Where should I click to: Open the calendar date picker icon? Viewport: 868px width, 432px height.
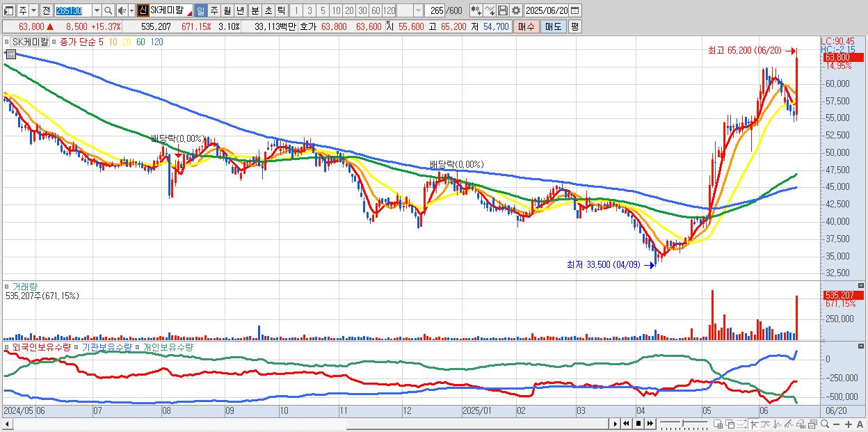(x=574, y=10)
